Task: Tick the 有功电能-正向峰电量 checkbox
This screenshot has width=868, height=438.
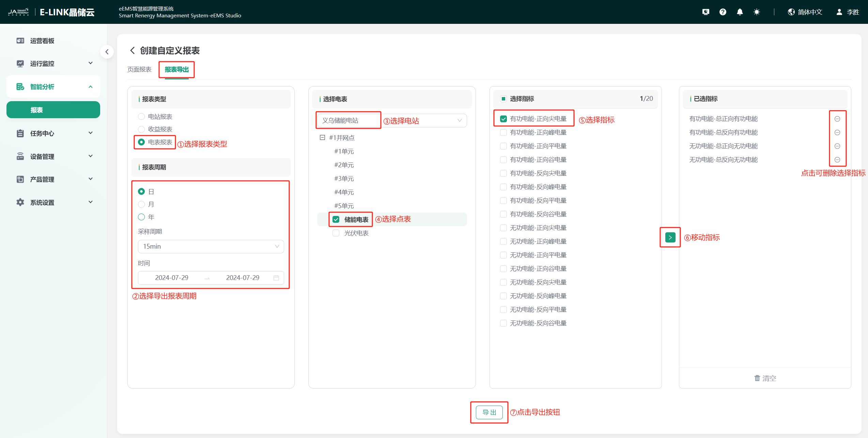Action: coord(503,132)
